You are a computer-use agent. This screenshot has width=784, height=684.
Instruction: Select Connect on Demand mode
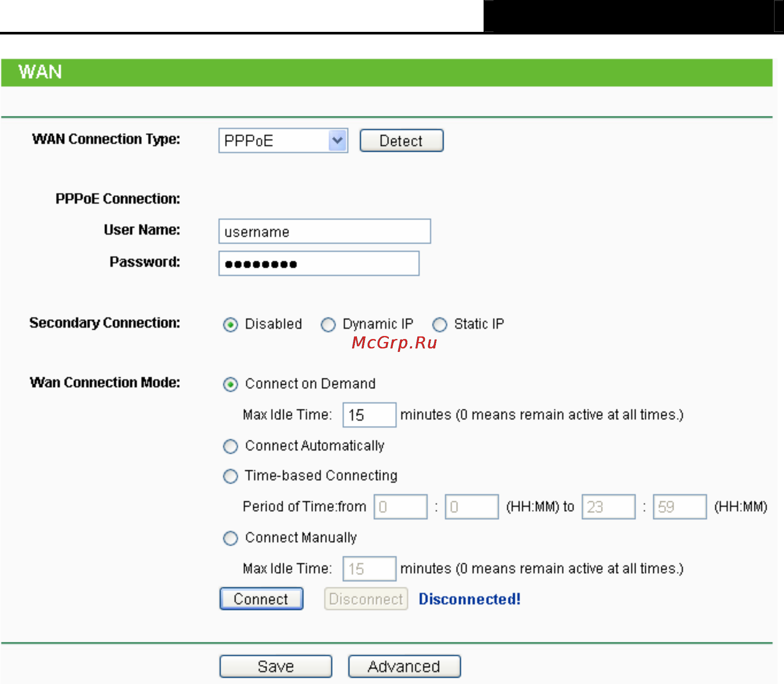click(231, 384)
